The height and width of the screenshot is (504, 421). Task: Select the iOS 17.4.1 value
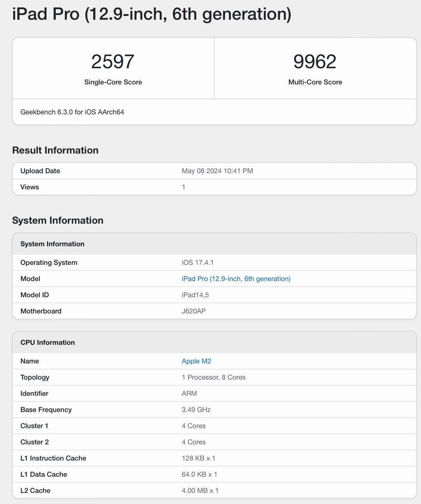click(x=198, y=263)
